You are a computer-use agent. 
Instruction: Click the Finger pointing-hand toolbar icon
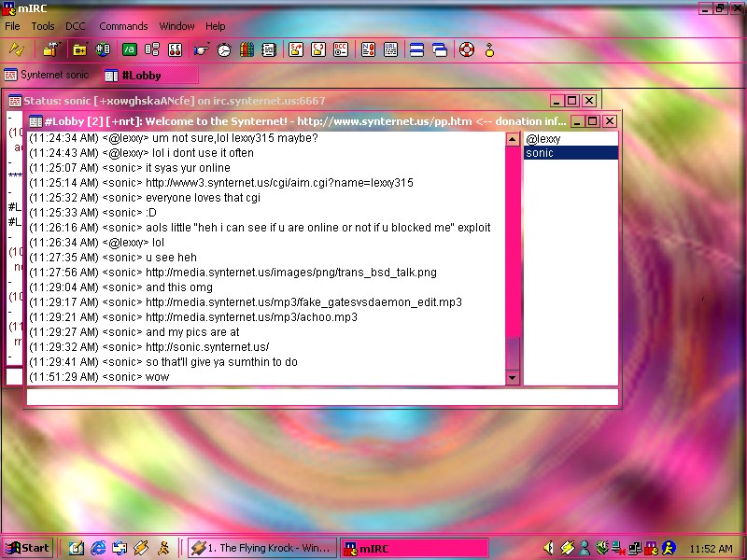pos(201,49)
